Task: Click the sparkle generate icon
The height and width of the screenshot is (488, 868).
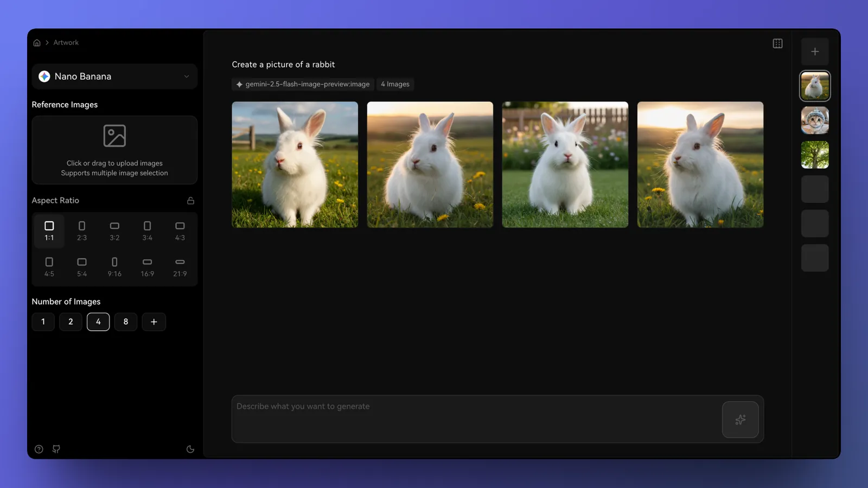Action: [x=740, y=419]
